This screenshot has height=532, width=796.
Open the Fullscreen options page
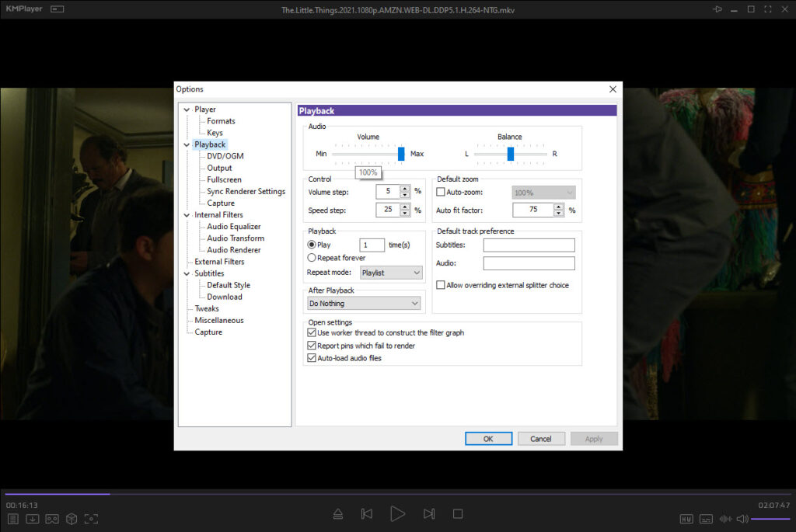click(x=224, y=179)
